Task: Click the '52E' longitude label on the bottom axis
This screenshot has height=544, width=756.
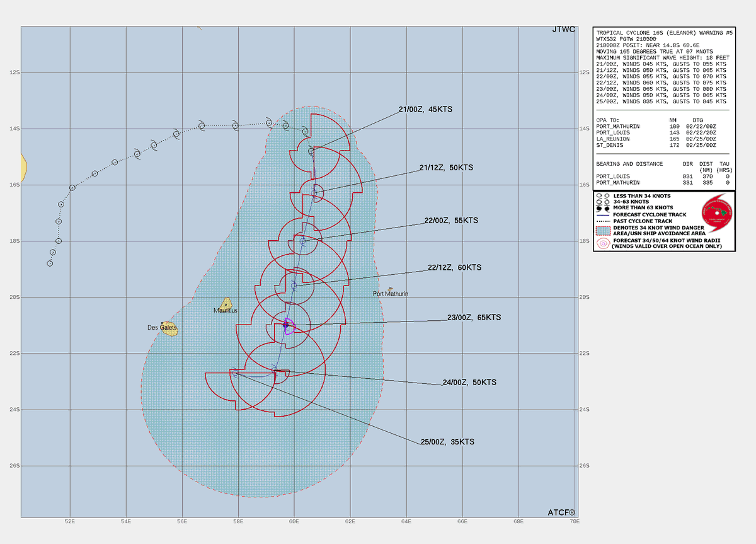Action: (70, 522)
